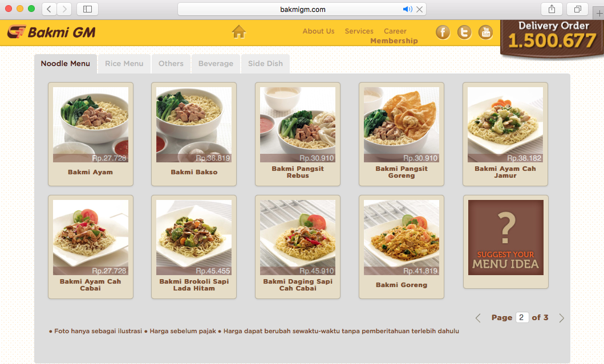Stop loading the page with the X

coord(419,9)
